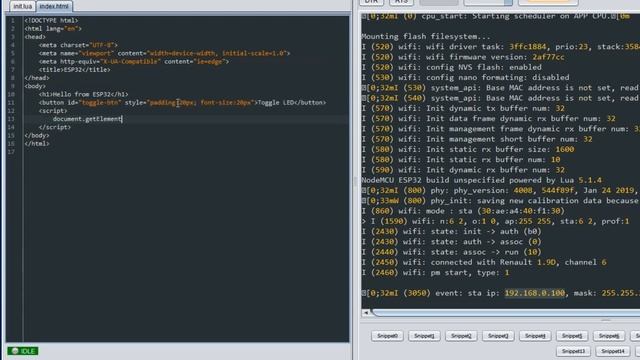
Task: Place cursor after document.getElement text
Action: click(x=122, y=119)
